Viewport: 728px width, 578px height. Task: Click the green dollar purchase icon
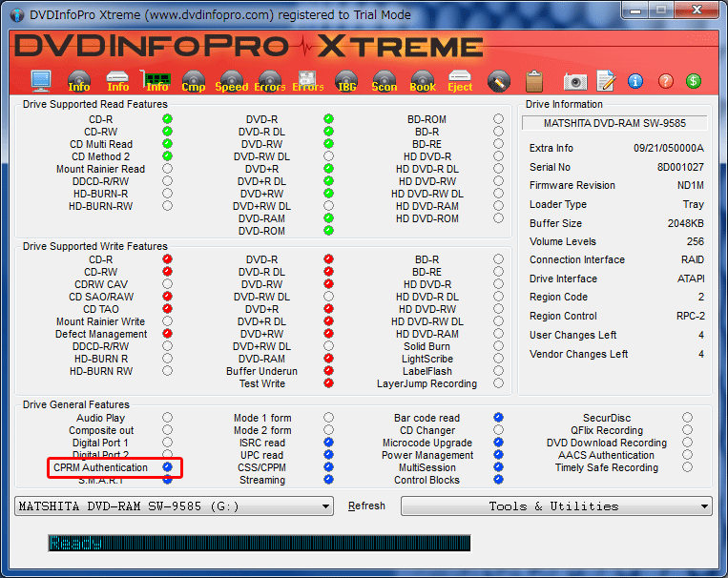[694, 81]
